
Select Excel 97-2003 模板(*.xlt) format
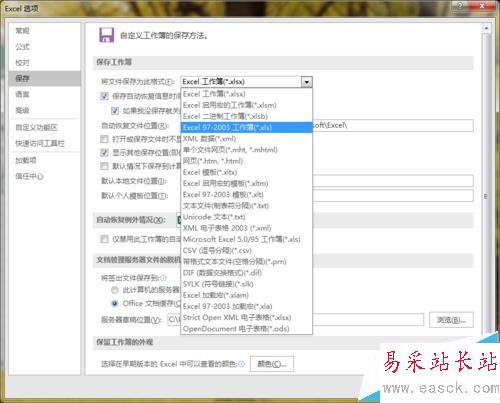coord(246,195)
